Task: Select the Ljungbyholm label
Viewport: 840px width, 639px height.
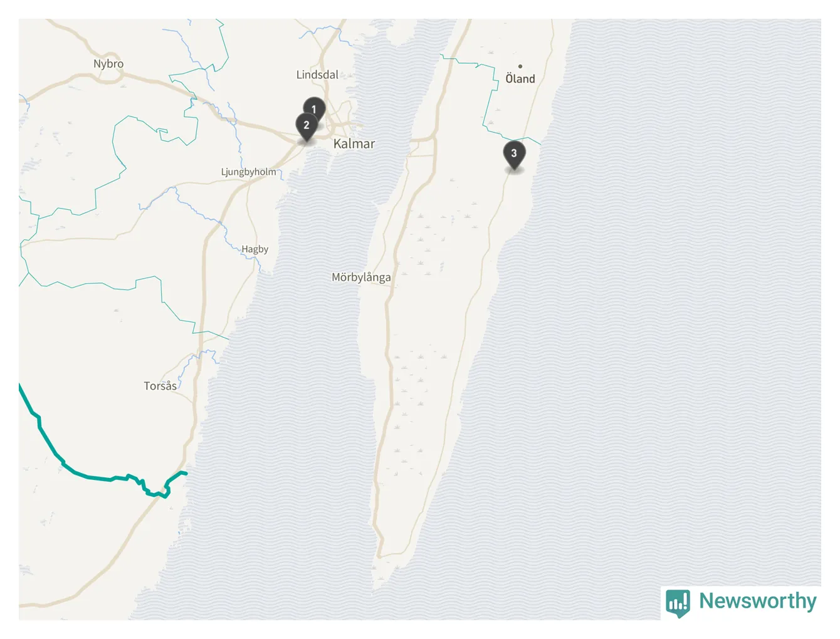Action: tap(248, 172)
